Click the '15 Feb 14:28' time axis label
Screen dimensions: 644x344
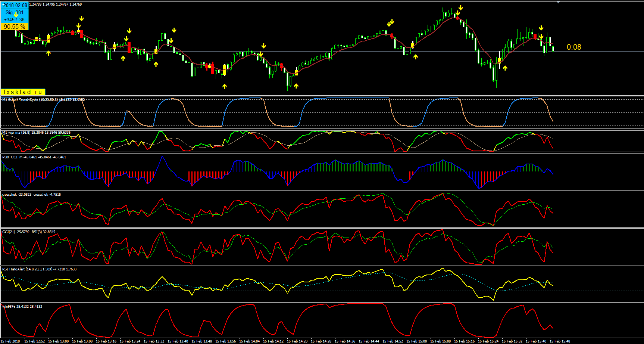tap(321, 341)
